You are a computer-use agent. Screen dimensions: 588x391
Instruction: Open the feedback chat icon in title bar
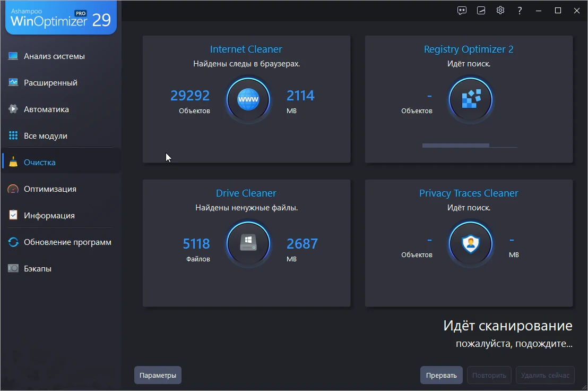462,11
